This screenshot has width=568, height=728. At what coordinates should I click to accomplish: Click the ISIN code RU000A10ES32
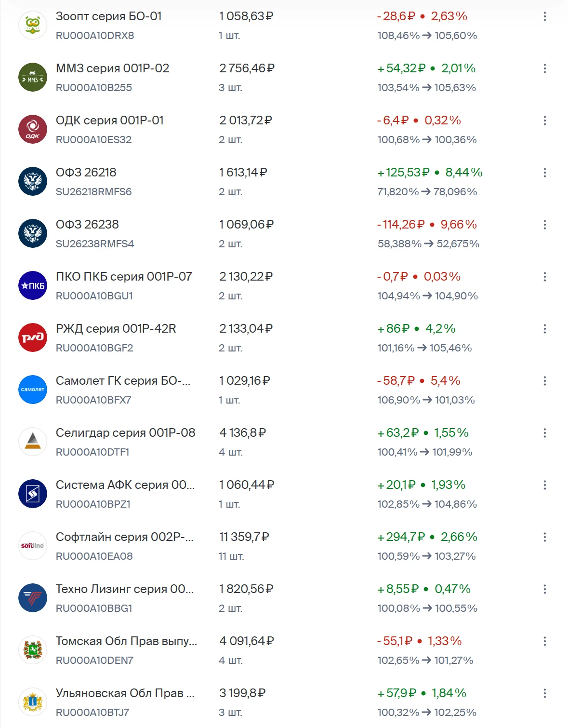[x=94, y=140]
